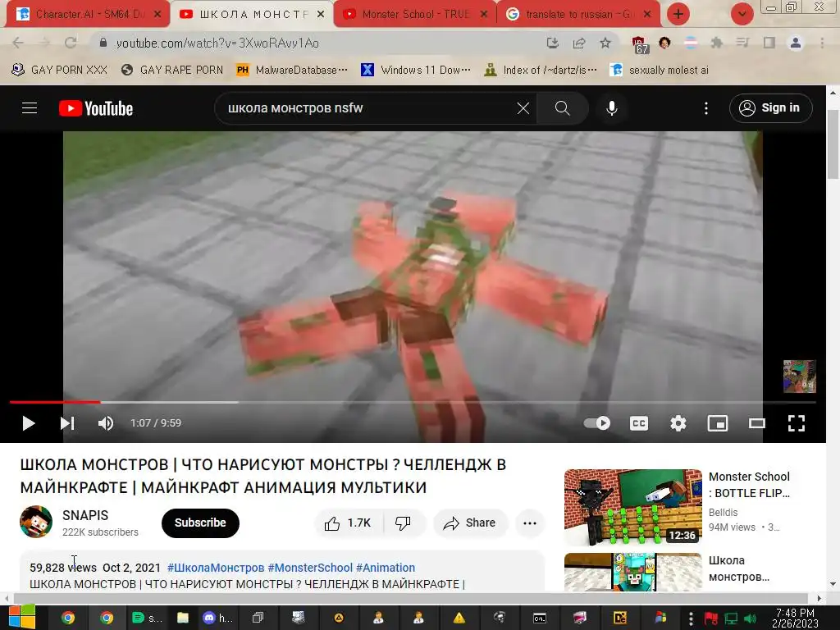Share this page from address bar
The height and width of the screenshot is (630, 840).
(579, 43)
